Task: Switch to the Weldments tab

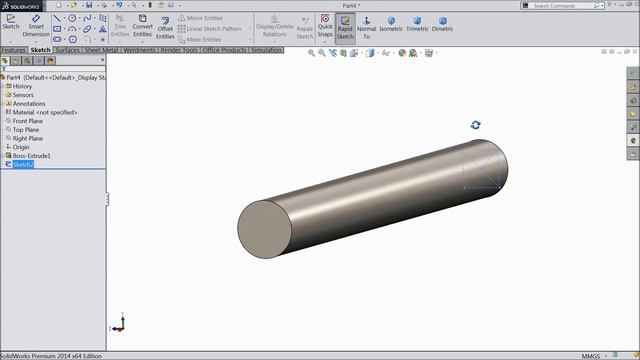Action: click(x=140, y=50)
